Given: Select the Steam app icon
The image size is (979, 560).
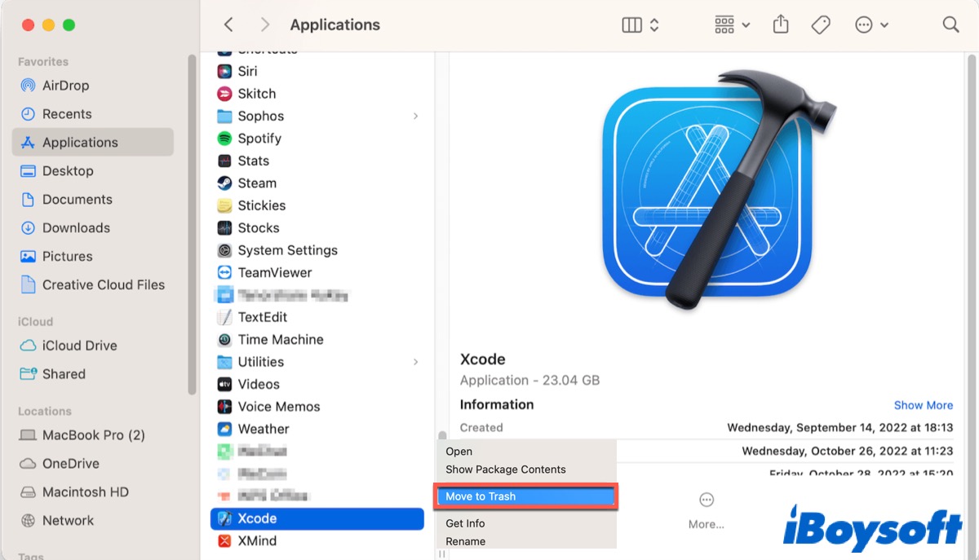Looking at the screenshot, I should (x=224, y=183).
